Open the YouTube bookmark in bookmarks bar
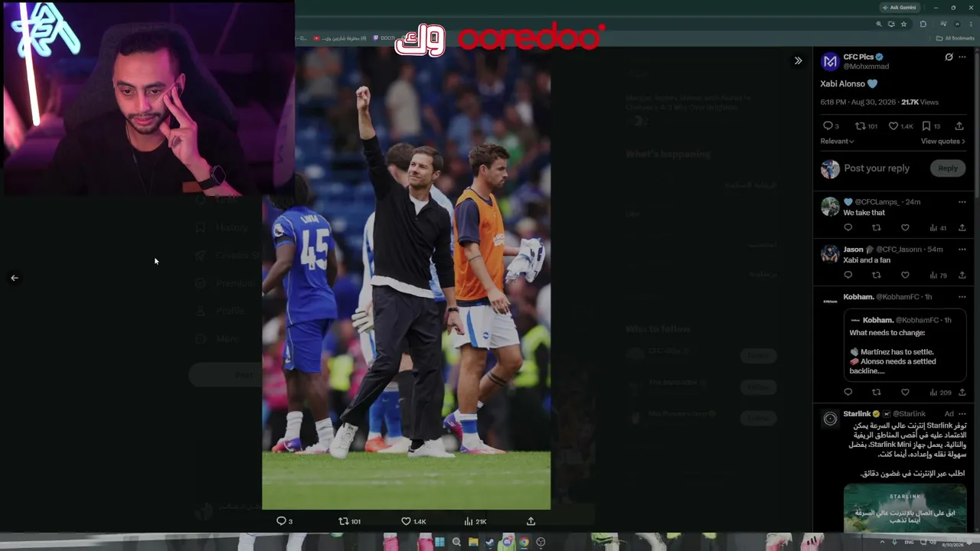The height and width of the screenshot is (551, 980). coord(341,38)
